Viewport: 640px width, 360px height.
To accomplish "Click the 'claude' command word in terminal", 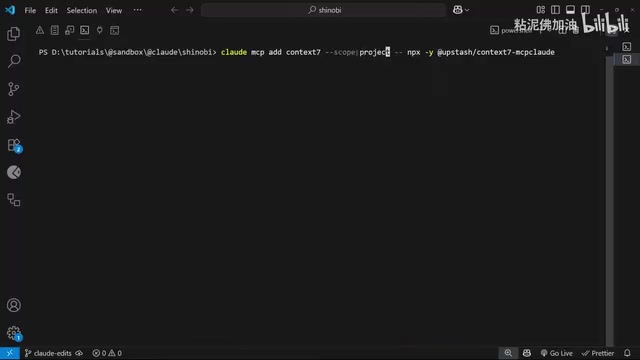I will click(234, 52).
